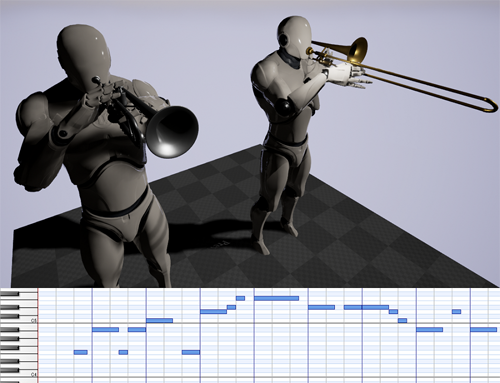Click the golden trombone bell

coord(357,50)
